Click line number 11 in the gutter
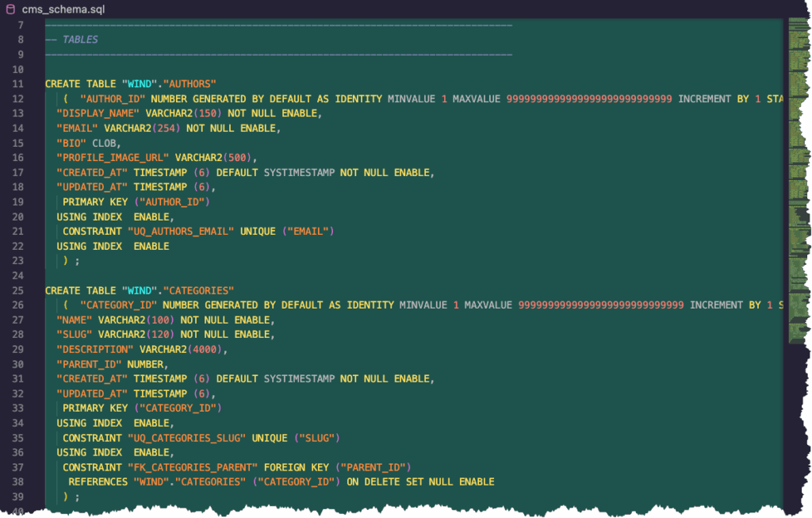The width and height of the screenshot is (812, 518). click(x=17, y=84)
